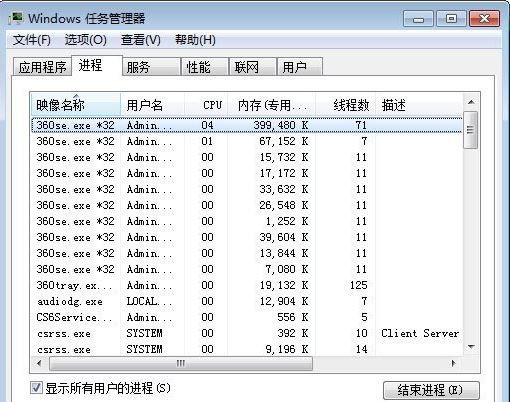Select 360se.exe row using 1,252 K
Image resolution: width=510 pixels, height=402 pixels.
tap(247, 221)
